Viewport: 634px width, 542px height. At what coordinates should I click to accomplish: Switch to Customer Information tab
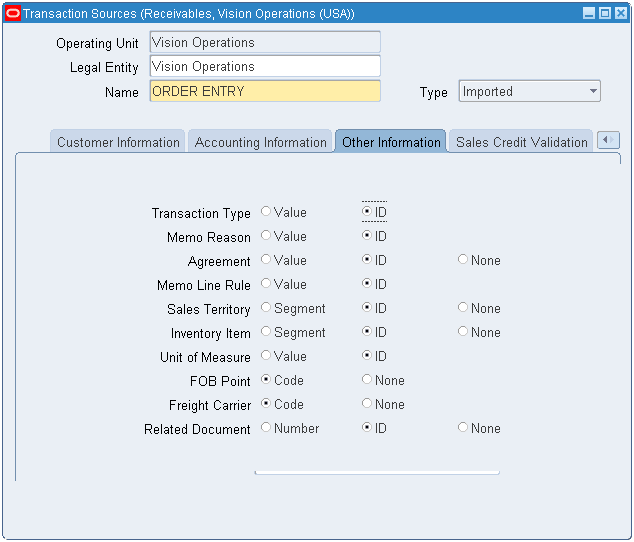118,142
